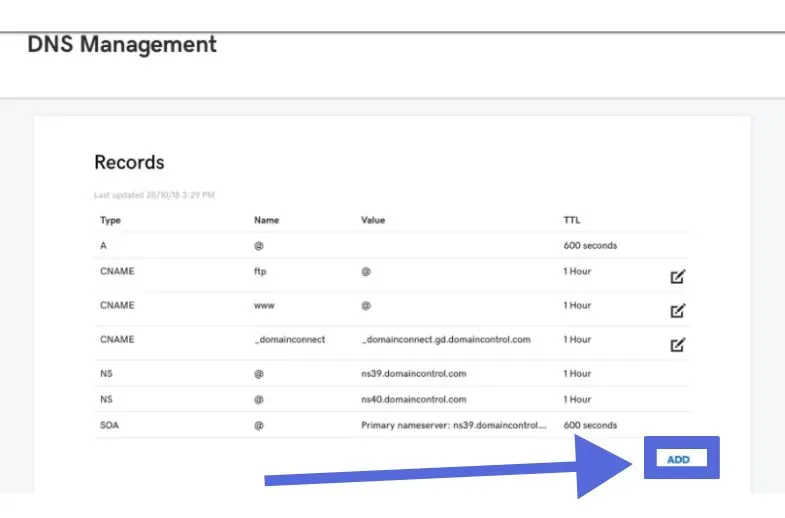Click the DNS Management page title
The height and width of the screenshot is (518, 785).
pyautogui.click(x=122, y=44)
